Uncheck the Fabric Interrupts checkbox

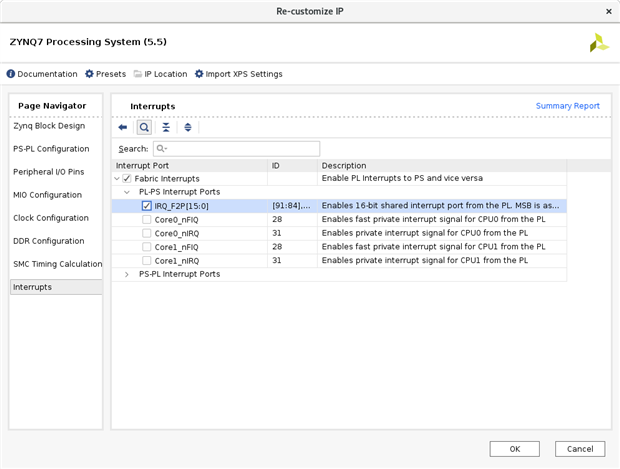tap(127, 178)
